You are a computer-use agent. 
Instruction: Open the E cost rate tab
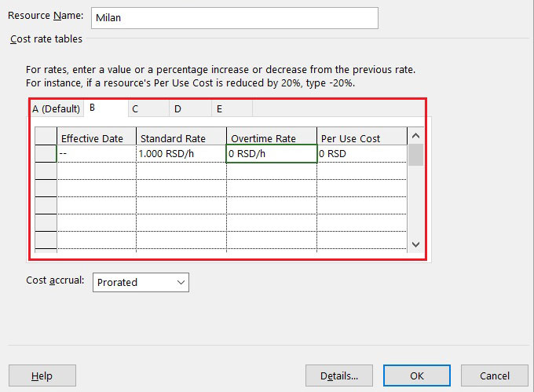point(219,109)
